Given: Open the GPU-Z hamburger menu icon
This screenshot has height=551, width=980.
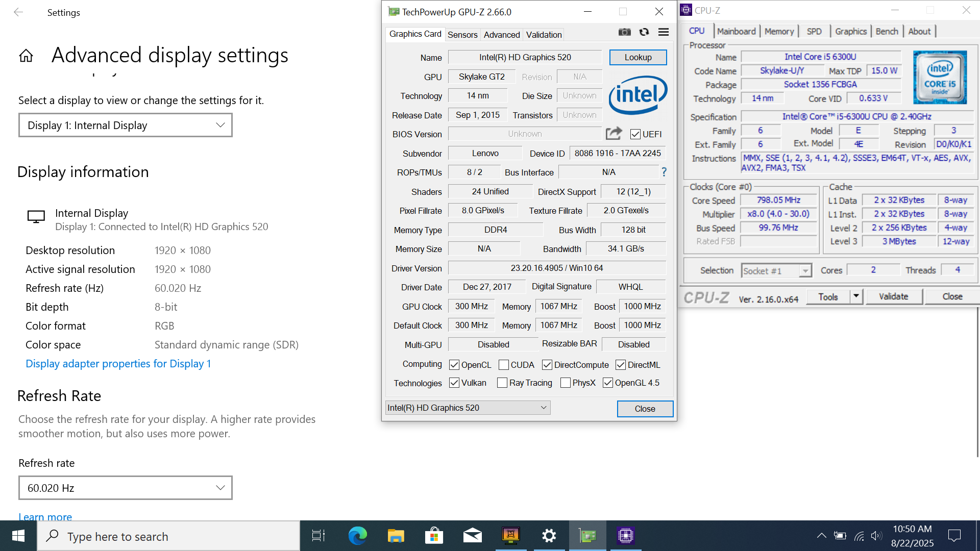Looking at the screenshot, I should click(x=664, y=32).
